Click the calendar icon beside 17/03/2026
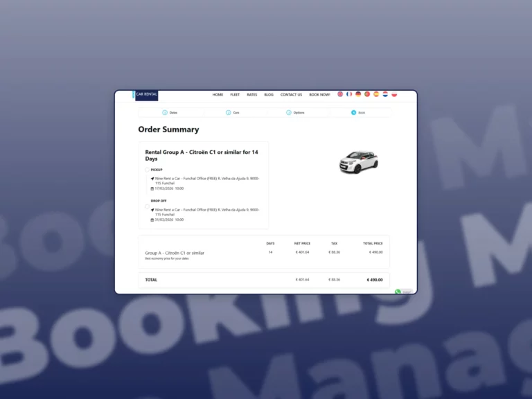 pos(152,188)
